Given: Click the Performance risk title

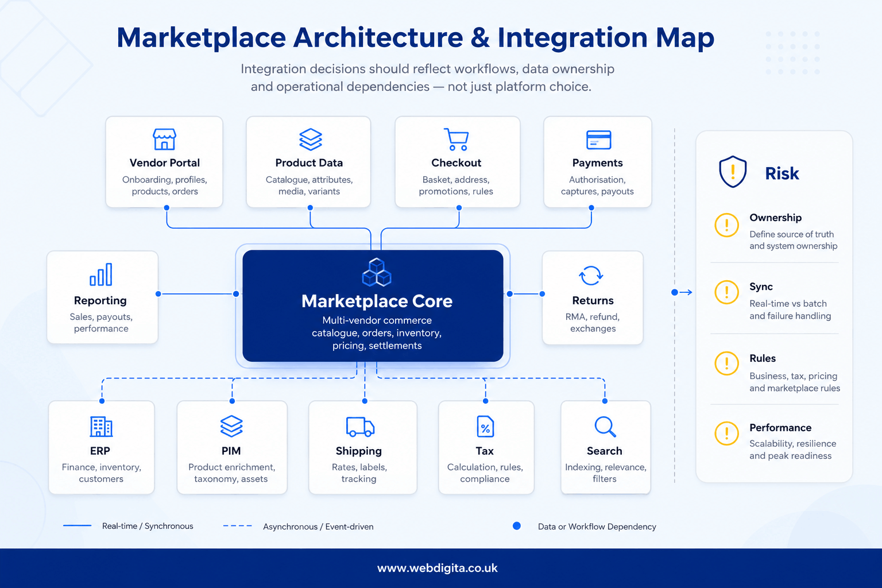Looking at the screenshot, I should pyautogui.click(x=780, y=428).
